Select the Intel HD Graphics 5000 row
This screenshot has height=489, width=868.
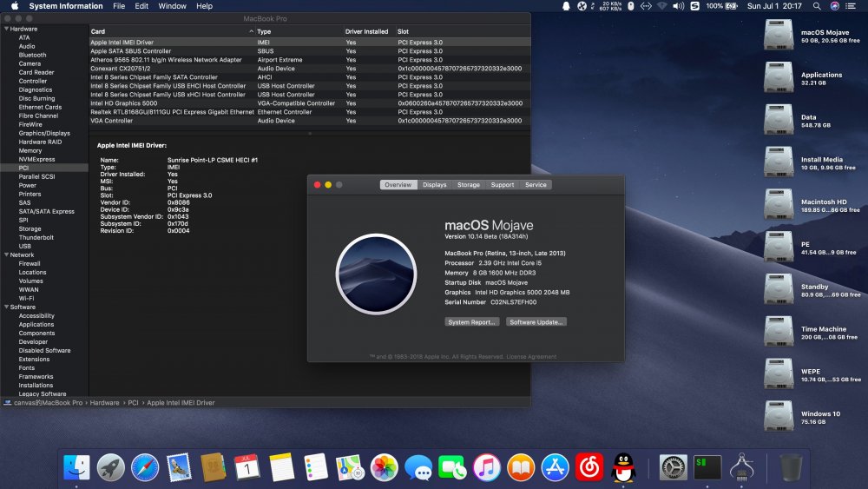pos(310,103)
